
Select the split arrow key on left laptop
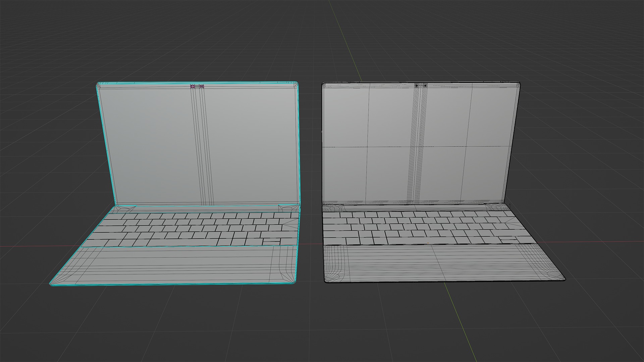click(272, 242)
